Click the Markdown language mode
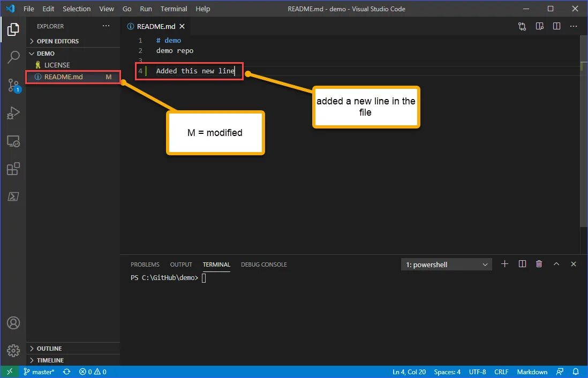The width and height of the screenshot is (588, 378). (532, 372)
